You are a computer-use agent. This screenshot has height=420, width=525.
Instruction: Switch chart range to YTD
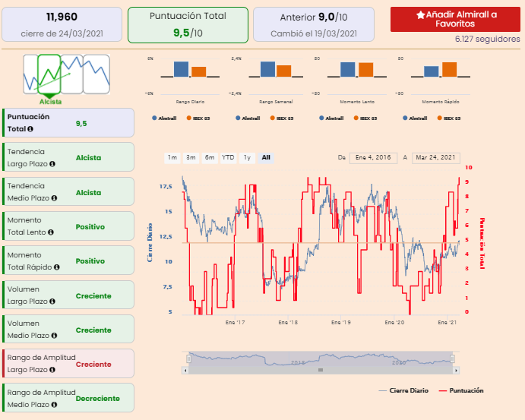(x=229, y=158)
